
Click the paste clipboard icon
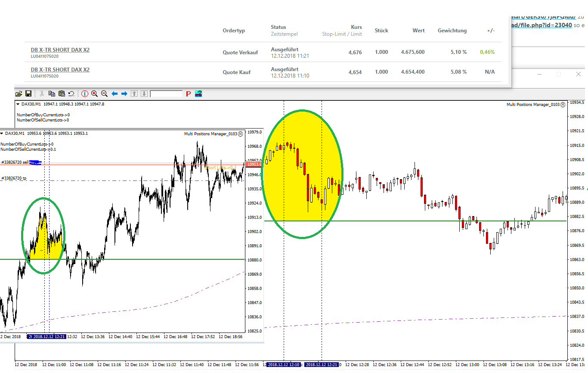click(62, 93)
